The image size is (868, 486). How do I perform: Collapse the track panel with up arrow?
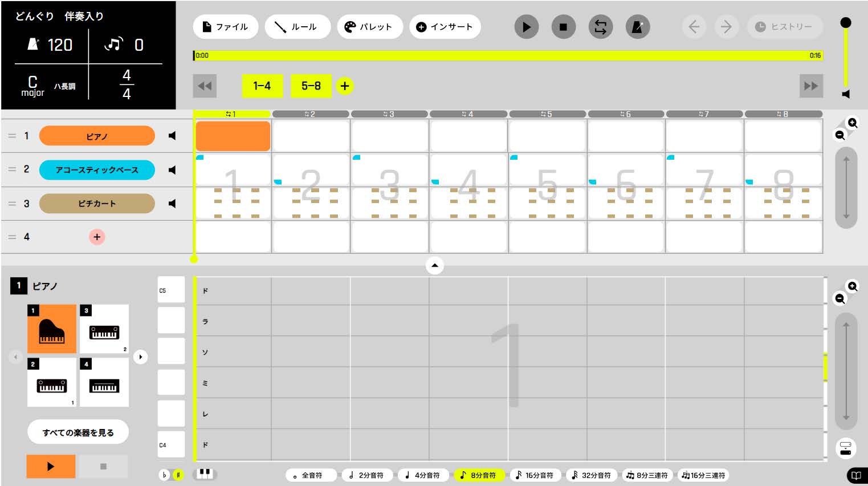pyautogui.click(x=435, y=265)
